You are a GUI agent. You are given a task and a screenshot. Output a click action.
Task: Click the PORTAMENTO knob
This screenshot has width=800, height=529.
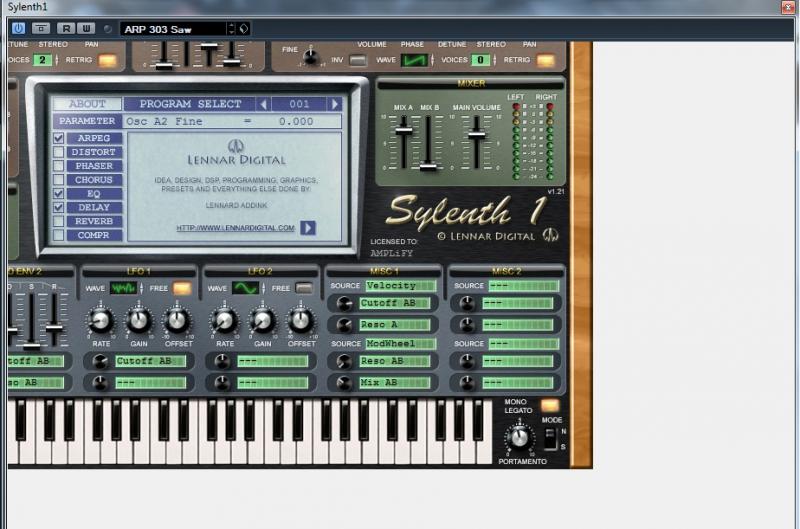click(519, 437)
